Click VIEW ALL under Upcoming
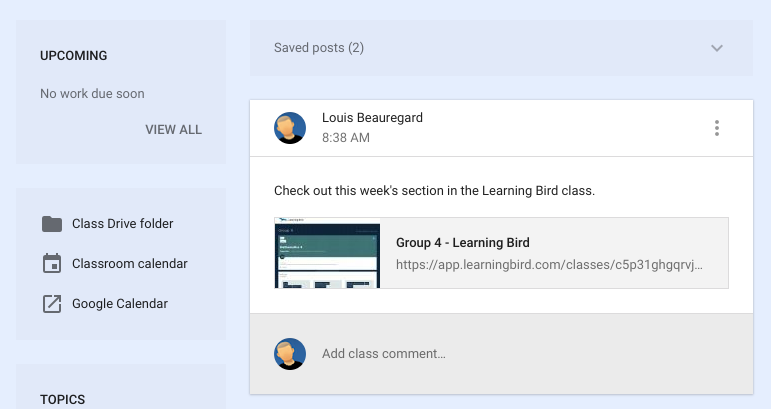771x409 pixels. coord(174,130)
